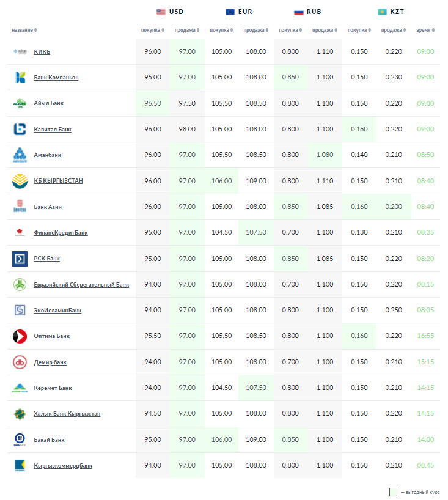Screen dimensions: 448x500
Task: Sort by USD покупка column
Action: pos(153,30)
